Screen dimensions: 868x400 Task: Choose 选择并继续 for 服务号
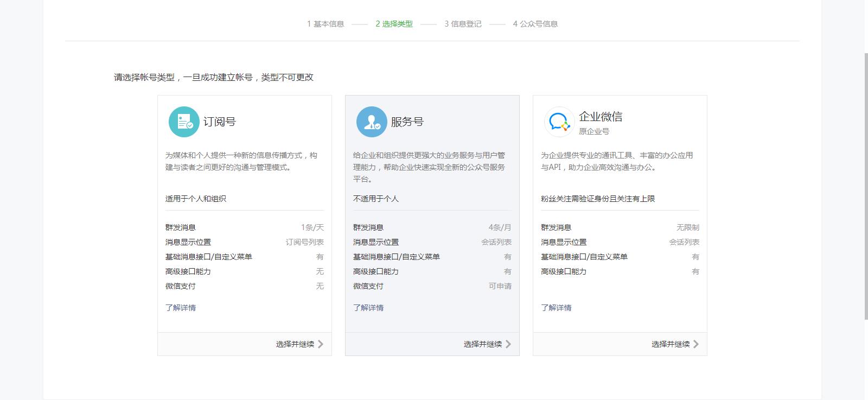(482, 344)
